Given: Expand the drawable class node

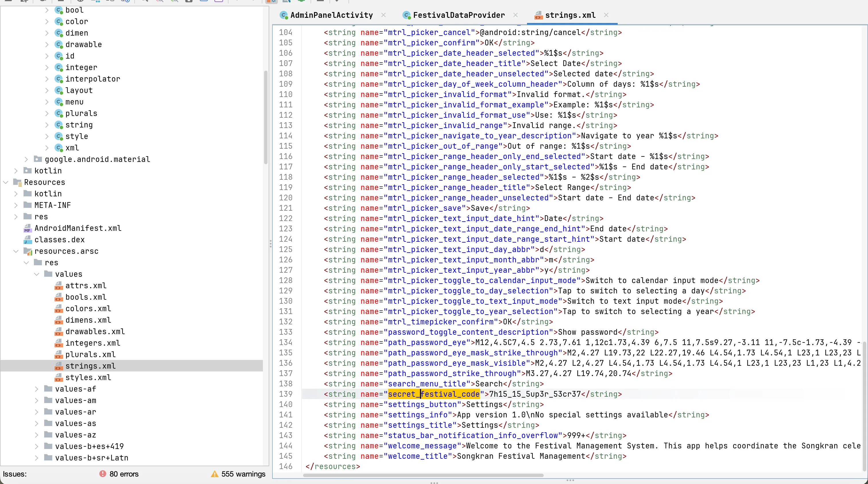Looking at the screenshot, I should point(47,44).
